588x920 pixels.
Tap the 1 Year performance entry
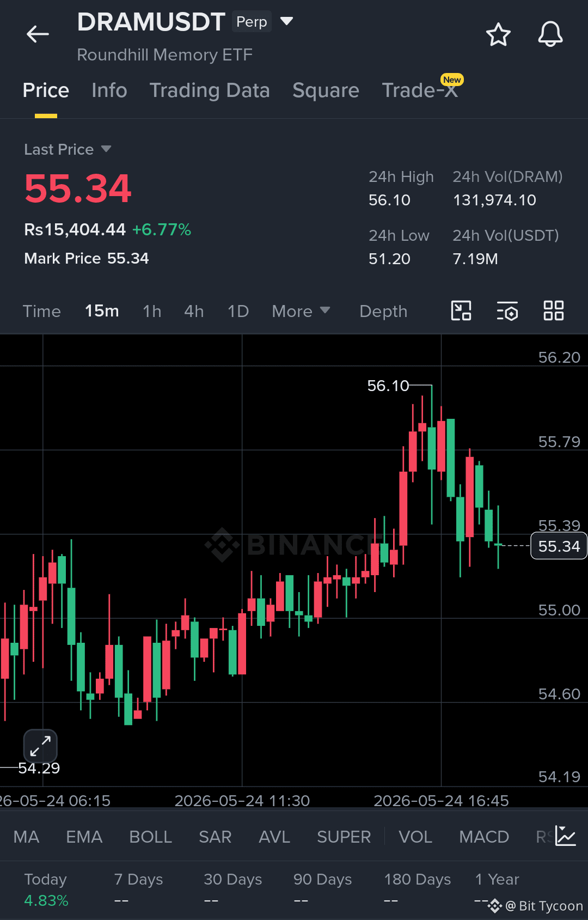click(x=497, y=889)
